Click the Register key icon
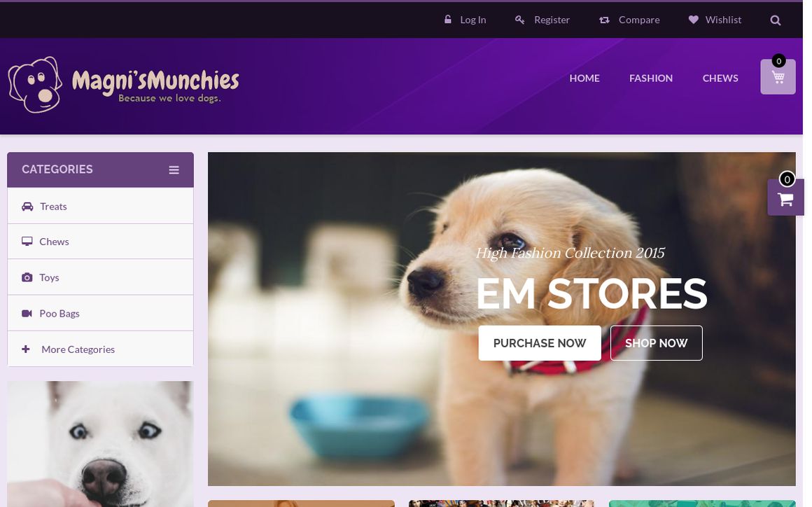 (519, 20)
